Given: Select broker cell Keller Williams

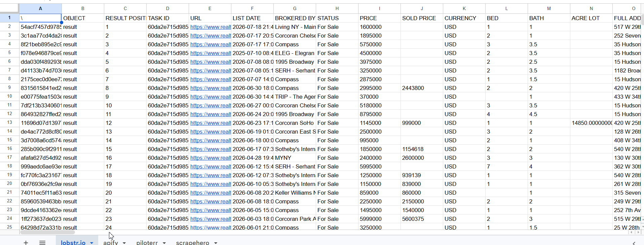Looking at the screenshot, I should coord(295,193).
